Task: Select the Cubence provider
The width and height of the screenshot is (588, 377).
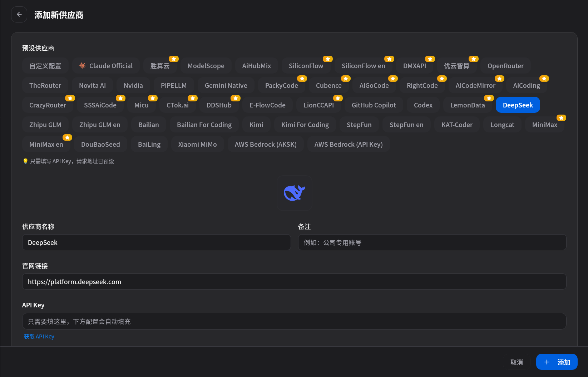Action: [329, 85]
